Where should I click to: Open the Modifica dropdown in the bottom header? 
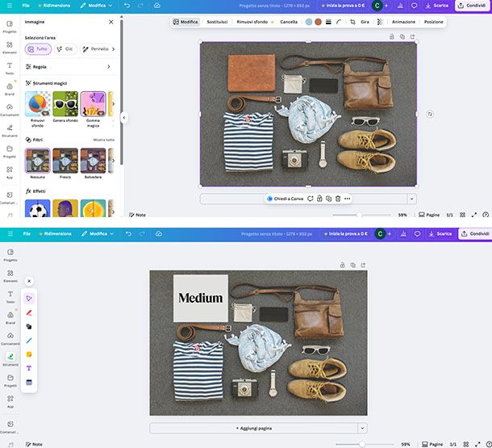(x=98, y=234)
